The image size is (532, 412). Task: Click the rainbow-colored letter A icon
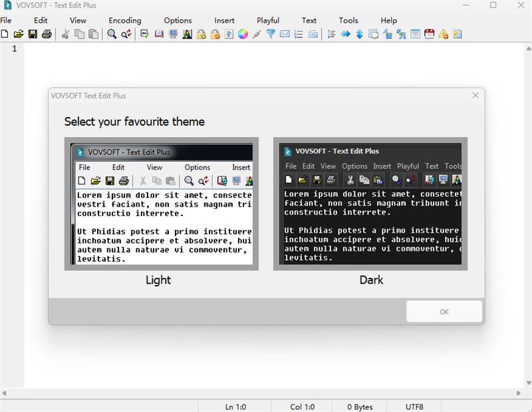(x=187, y=34)
